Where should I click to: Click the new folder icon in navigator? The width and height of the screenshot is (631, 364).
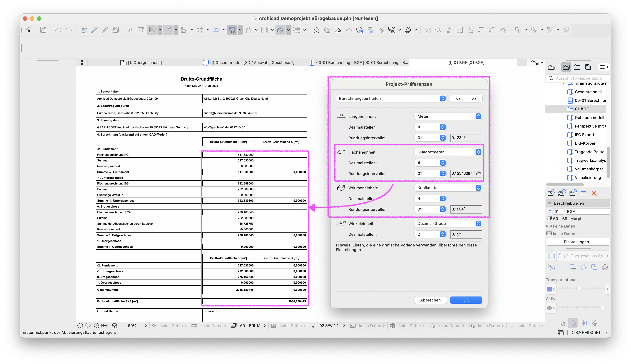point(573,193)
